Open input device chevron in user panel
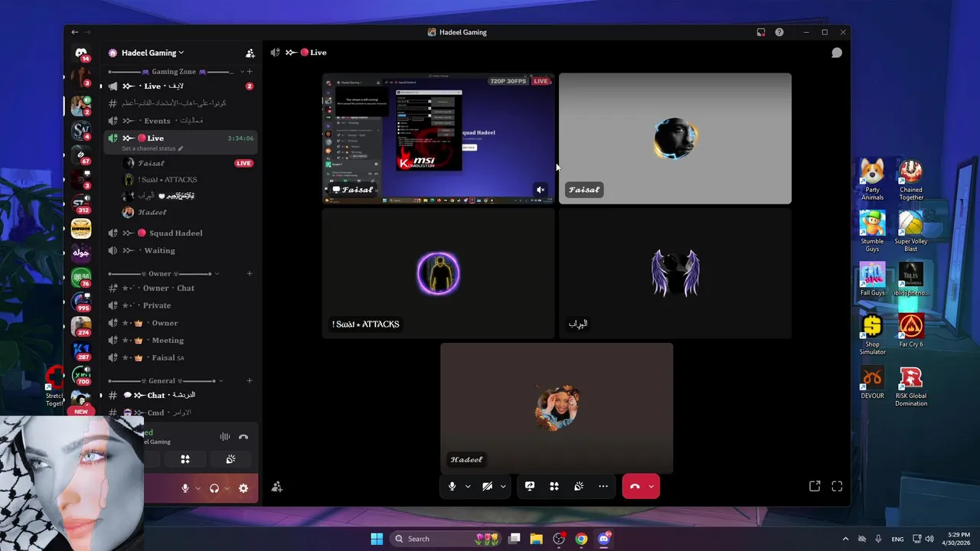This screenshot has width=980, height=551. coord(198,488)
